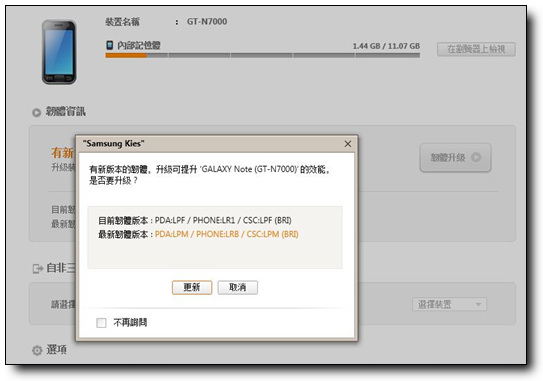Click the 選項 heading text

pos(56,350)
